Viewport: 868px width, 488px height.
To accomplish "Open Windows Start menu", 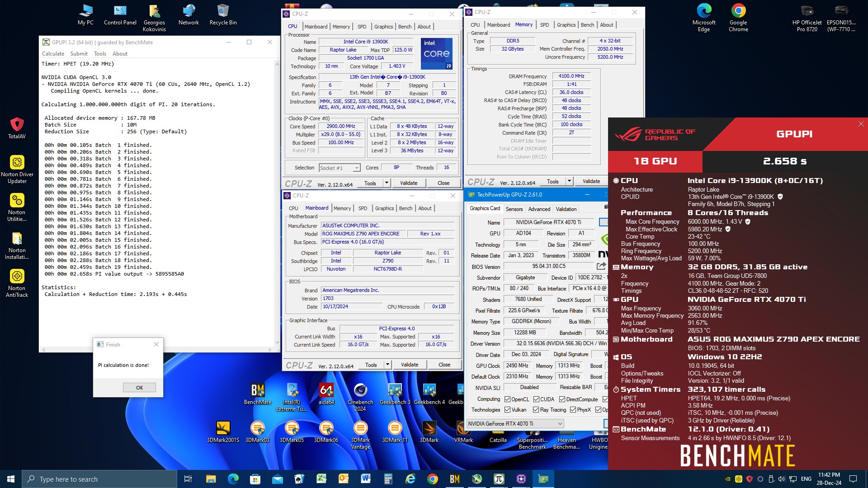I will pos(11,479).
